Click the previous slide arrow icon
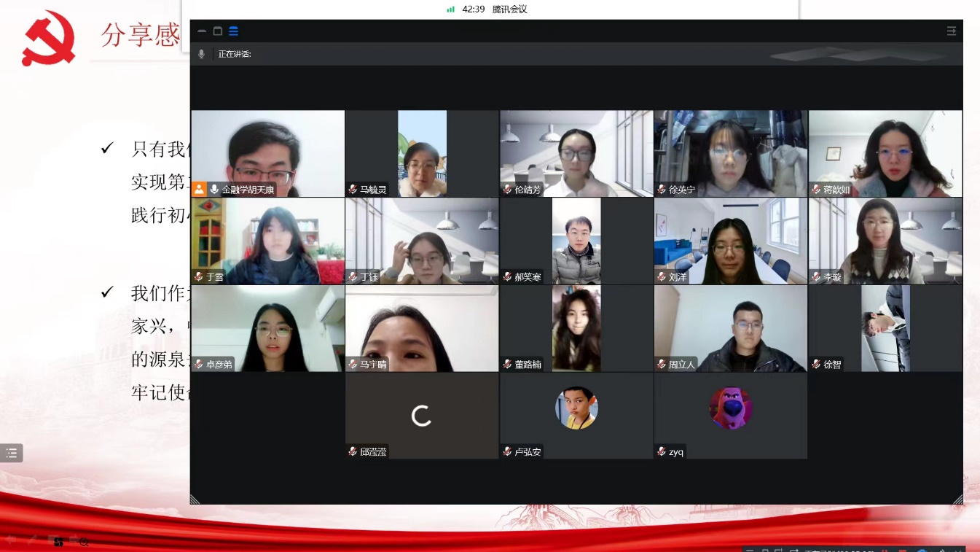980x552 pixels. point(11,541)
